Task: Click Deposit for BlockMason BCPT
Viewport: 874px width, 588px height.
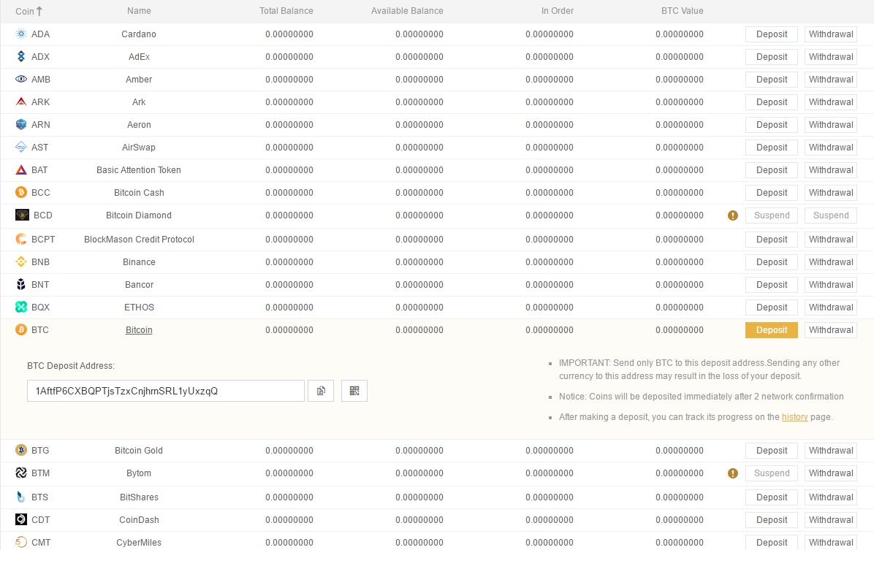Action: coord(772,239)
